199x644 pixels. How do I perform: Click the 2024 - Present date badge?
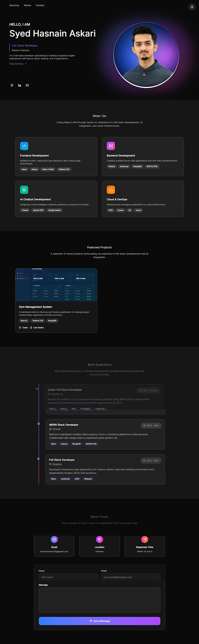tap(148, 391)
